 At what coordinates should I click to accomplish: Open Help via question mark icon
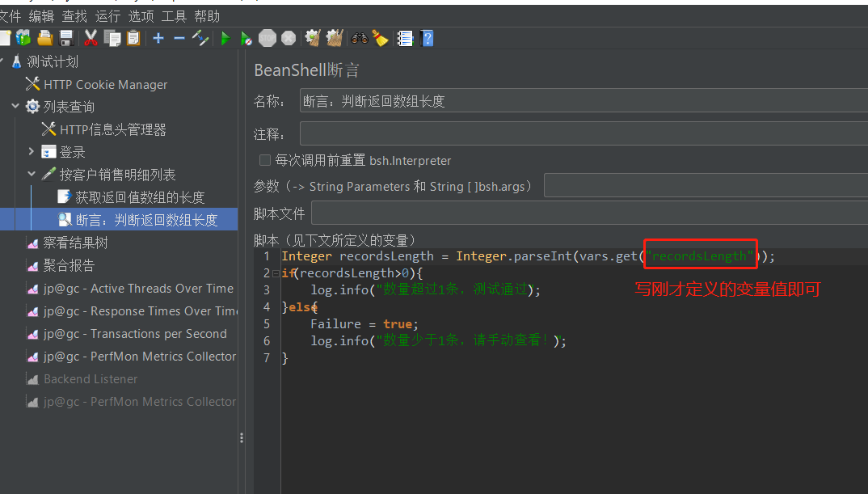pyautogui.click(x=427, y=38)
